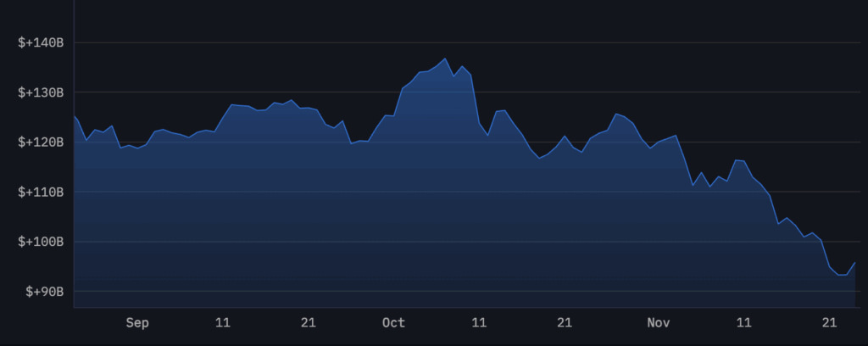Click the Sep x-axis label
The width and height of the screenshot is (868, 346).
tap(137, 323)
